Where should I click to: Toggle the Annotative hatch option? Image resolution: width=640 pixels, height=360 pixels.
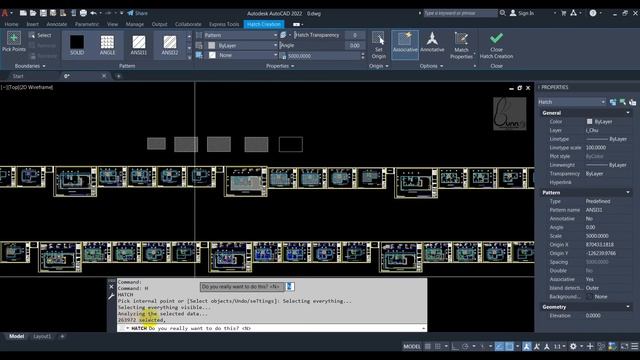click(432, 42)
